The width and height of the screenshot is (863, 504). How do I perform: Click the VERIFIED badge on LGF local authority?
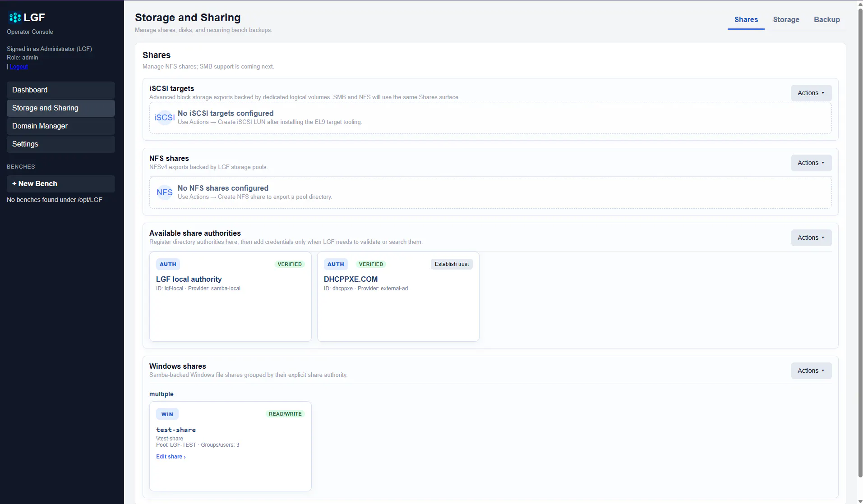click(x=290, y=264)
